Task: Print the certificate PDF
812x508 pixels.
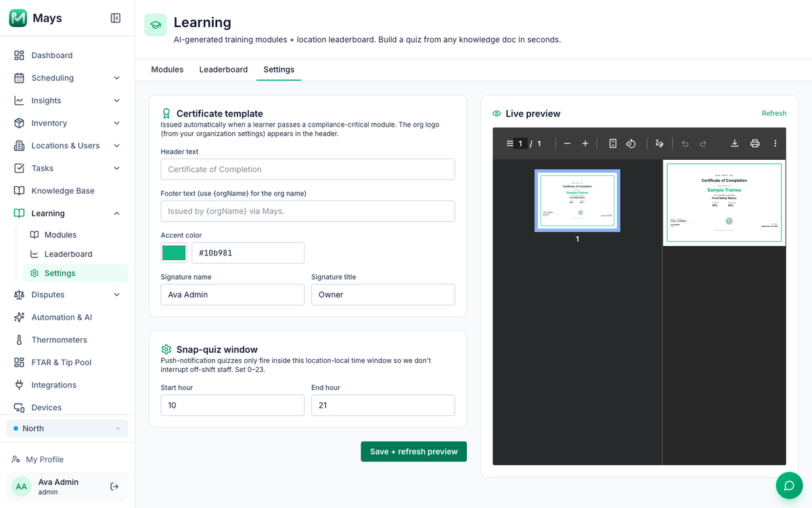Action: (755, 144)
